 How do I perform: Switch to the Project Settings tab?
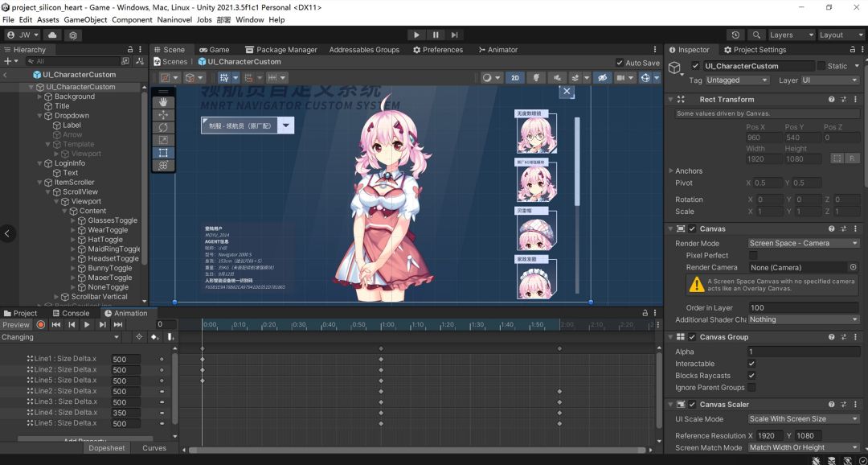[x=755, y=50]
